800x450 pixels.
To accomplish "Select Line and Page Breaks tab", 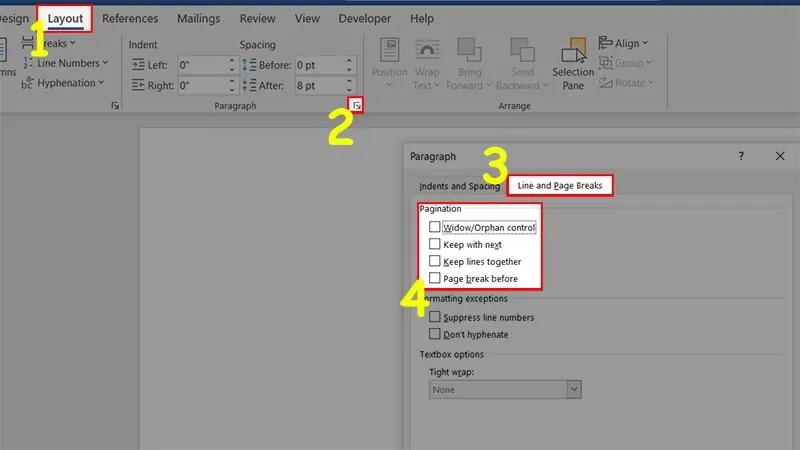I will [x=560, y=185].
